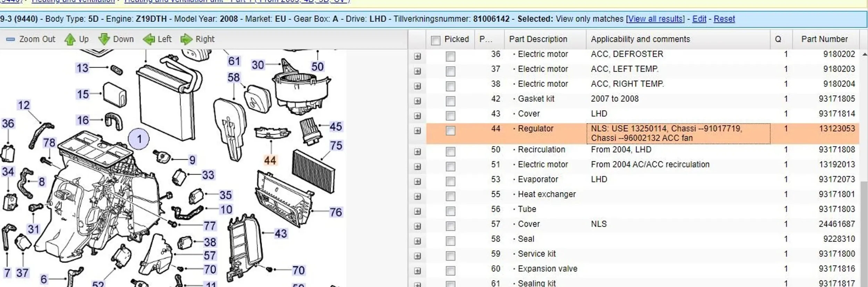
Task: Sort by P… position column header
Action: [x=489, y=39]
